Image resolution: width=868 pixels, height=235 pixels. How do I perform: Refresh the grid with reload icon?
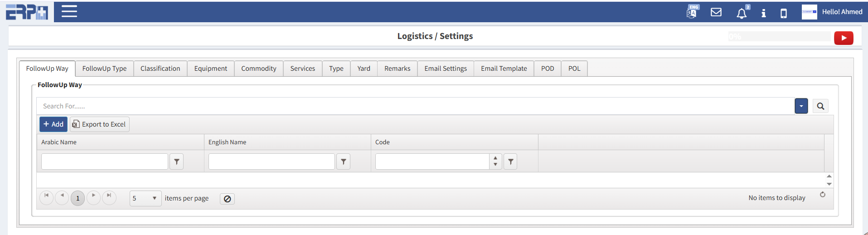pyautogui.click(x=823, y=195)
